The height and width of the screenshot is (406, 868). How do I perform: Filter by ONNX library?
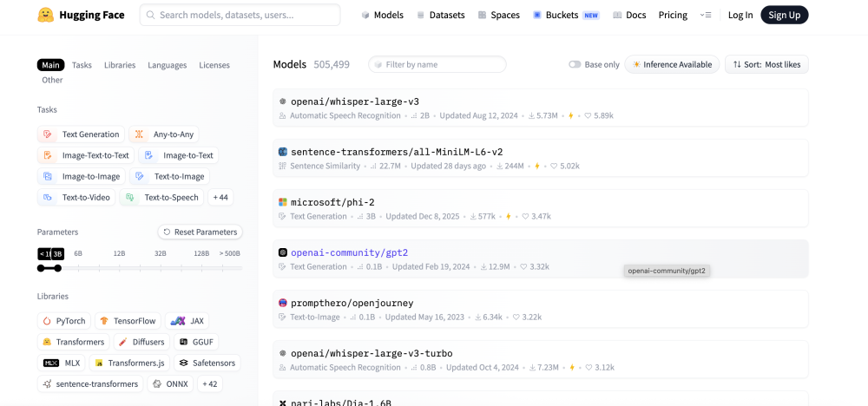[x=170, y=383]
